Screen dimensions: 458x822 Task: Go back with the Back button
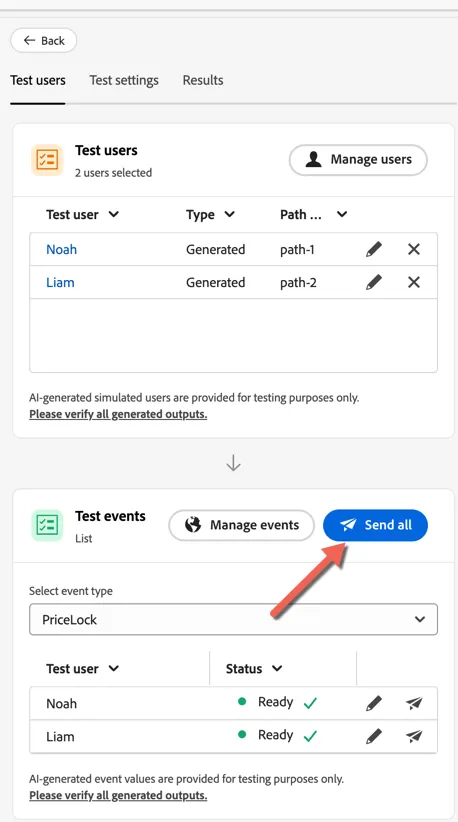(x=43, y=40)
